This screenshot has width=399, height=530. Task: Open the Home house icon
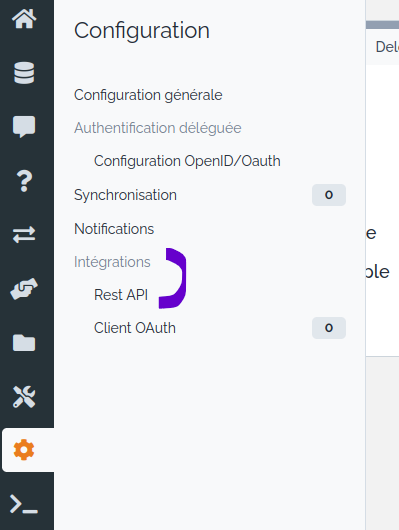(24, 19)
